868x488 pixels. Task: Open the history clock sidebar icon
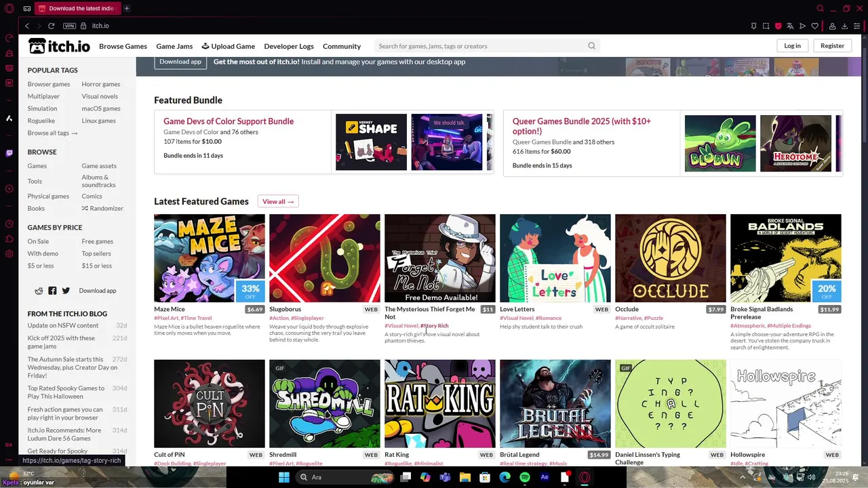[9, 222]
